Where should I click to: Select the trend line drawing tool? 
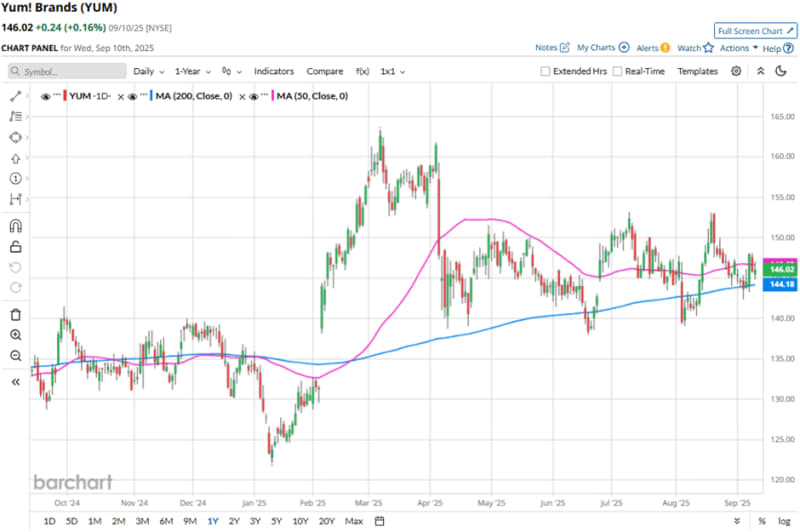[x=16, y=96]
